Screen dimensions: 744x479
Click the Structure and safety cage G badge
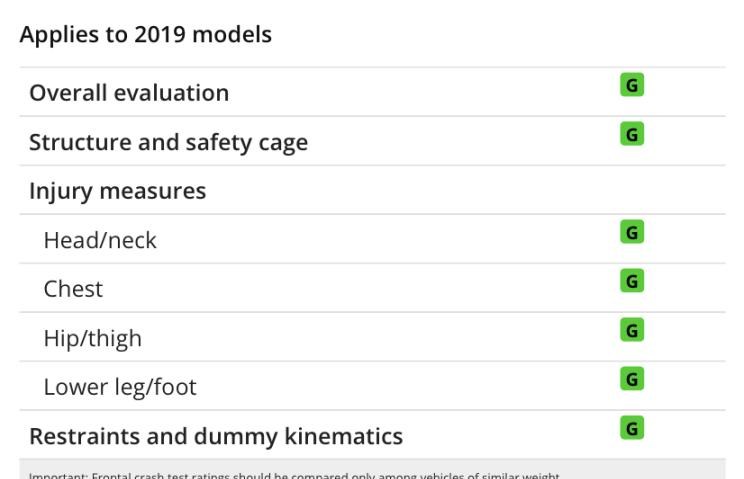[x=632, y=134]
